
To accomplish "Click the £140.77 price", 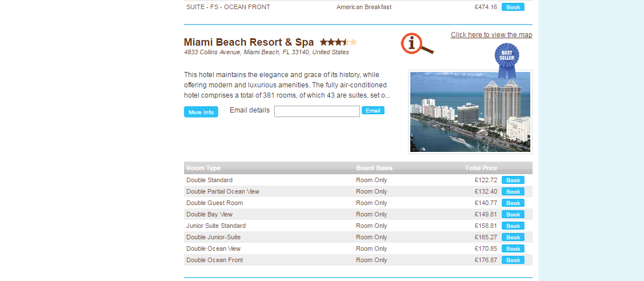I will coord(486,203).
